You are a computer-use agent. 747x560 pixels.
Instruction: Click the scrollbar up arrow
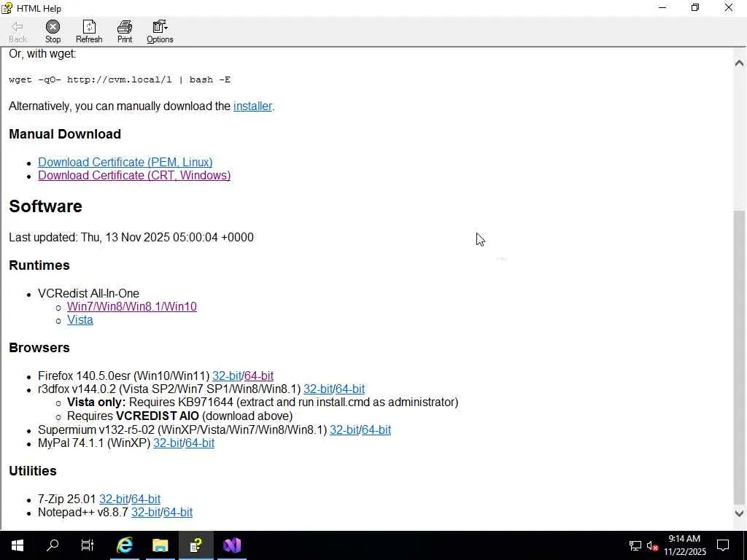click(x=739, y=63)
